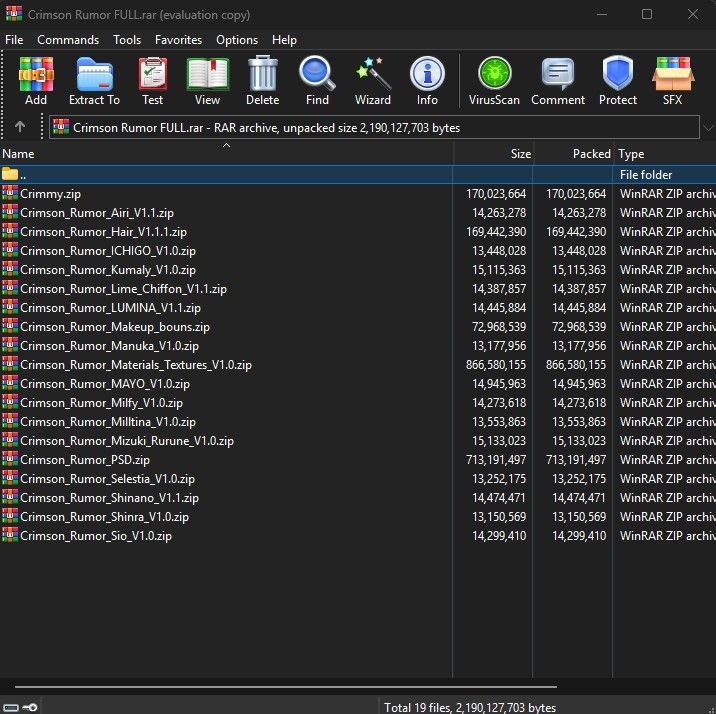Open the Options menu
716x714 pixels.
click(237, 40)
